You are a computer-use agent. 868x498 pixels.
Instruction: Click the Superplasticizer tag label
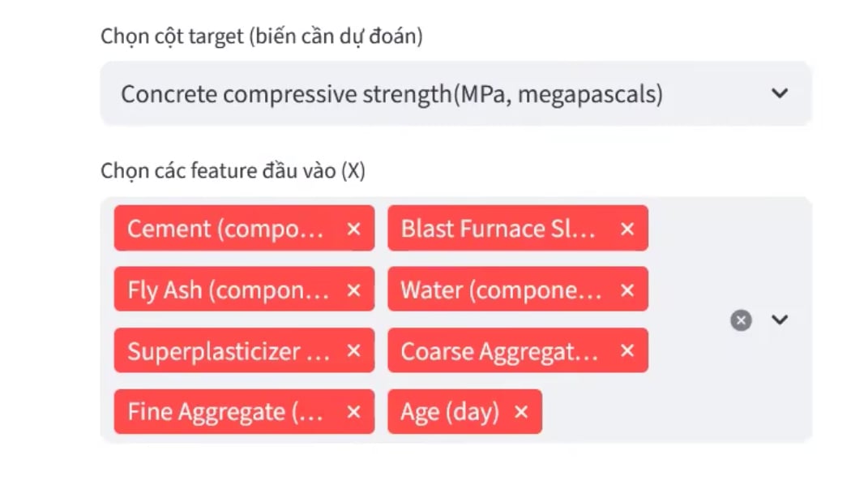225,351
